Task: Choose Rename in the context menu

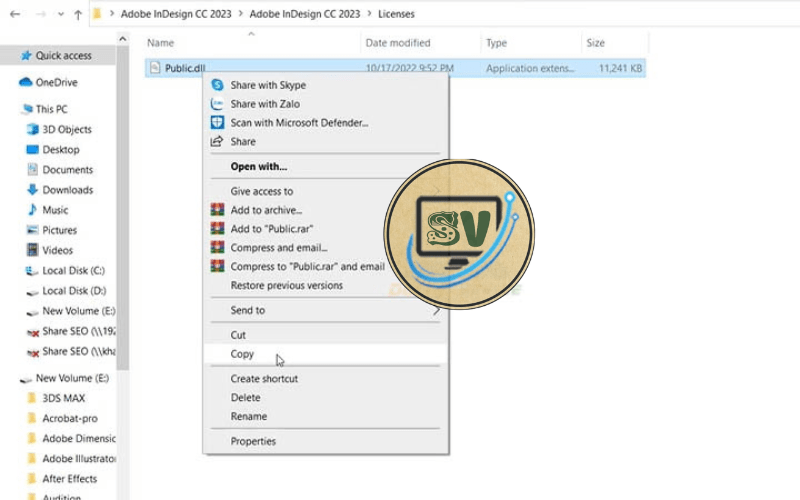Action: 326,417
